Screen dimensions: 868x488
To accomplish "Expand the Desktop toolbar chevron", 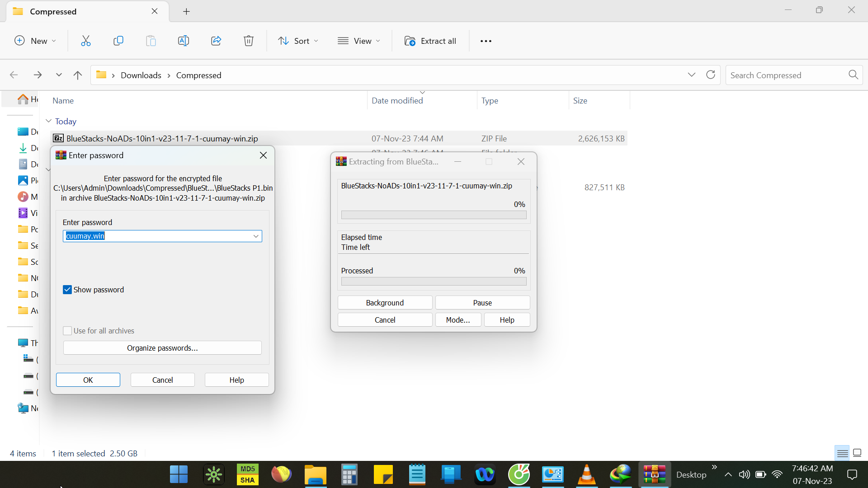I will tap(714, 467).
